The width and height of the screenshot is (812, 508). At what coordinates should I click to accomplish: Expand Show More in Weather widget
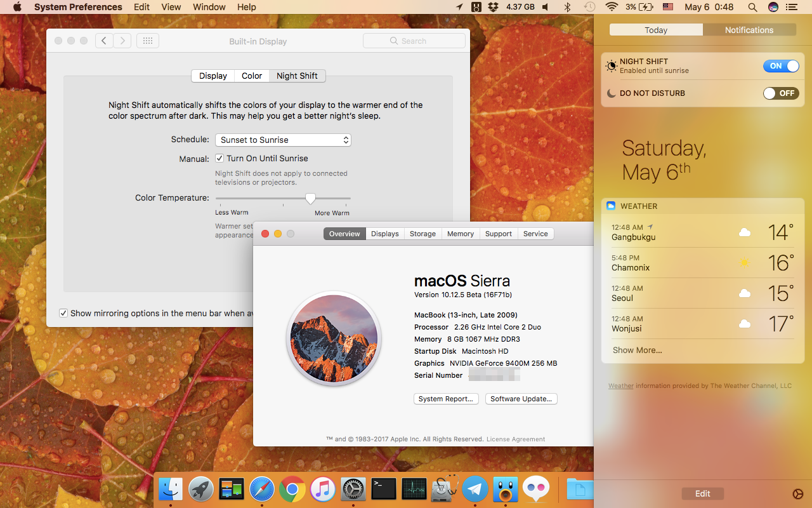point(637,350)
